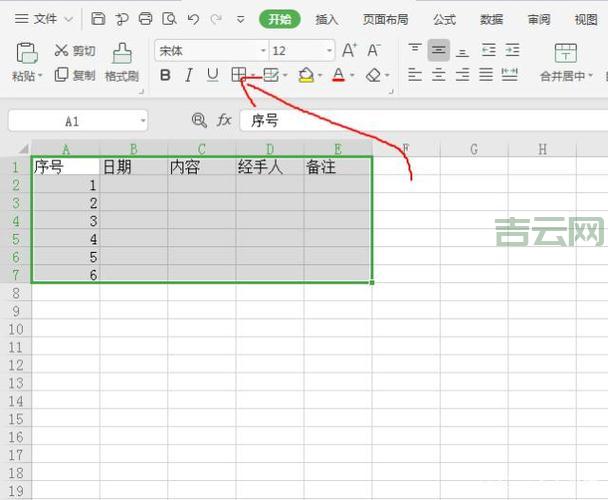The image size is (608, 500).
Task: Click distributed alignment icon
Action: coord(510,74)
